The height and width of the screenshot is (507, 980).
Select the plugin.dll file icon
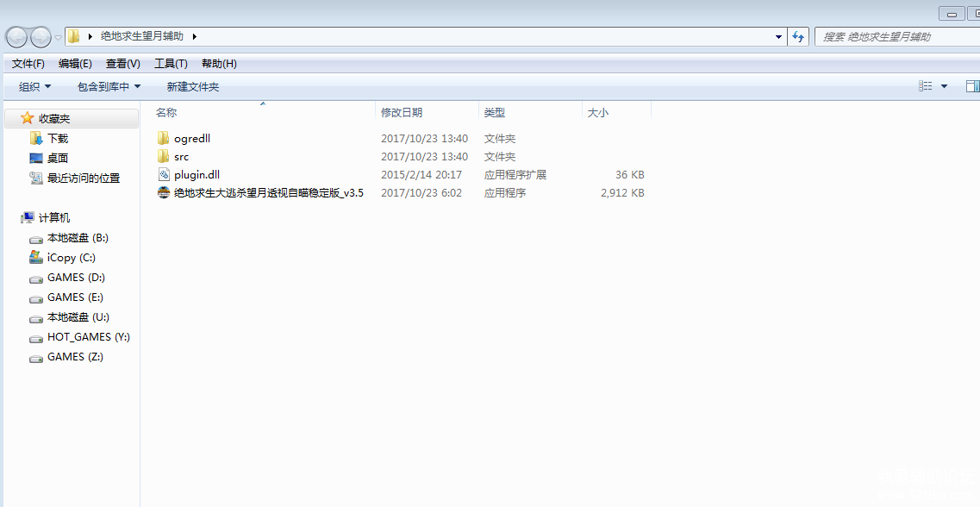pyautogui.click(x=163, y=174)
